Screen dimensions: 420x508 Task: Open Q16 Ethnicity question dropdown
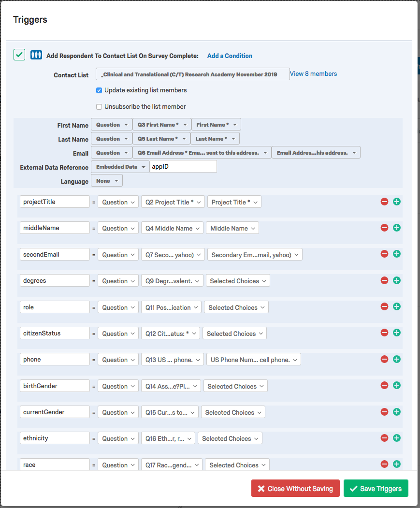pos(168,439)
